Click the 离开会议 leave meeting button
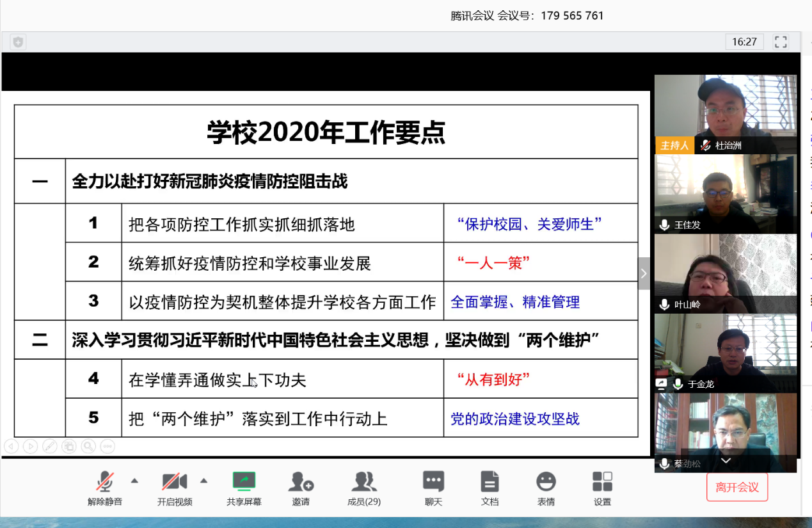The height and width of the screenshot is (528, 812). (x=737, y=487)
